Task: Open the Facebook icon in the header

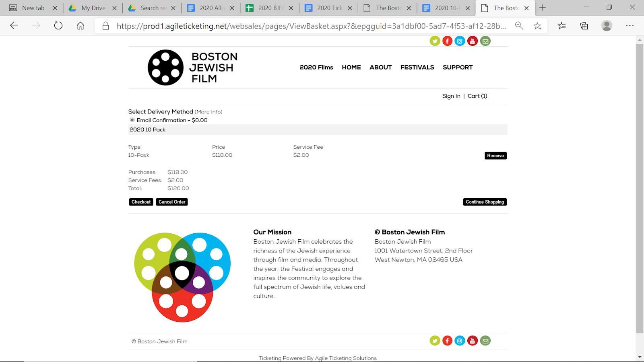Action: pyautogui.click(x=447, y=41)
